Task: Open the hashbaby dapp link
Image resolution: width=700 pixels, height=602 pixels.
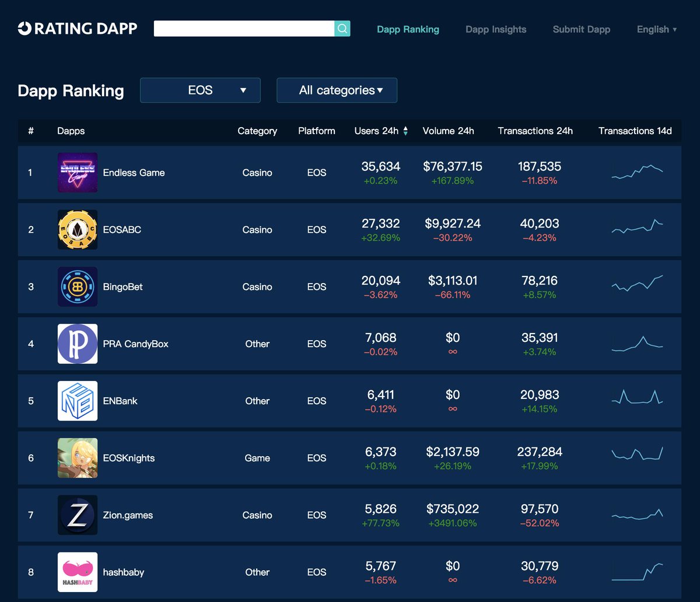Action: [x=124, y=572]
